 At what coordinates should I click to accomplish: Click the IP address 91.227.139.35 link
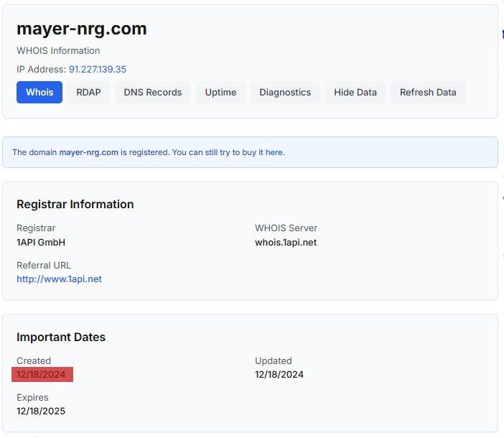coord(98,70)
